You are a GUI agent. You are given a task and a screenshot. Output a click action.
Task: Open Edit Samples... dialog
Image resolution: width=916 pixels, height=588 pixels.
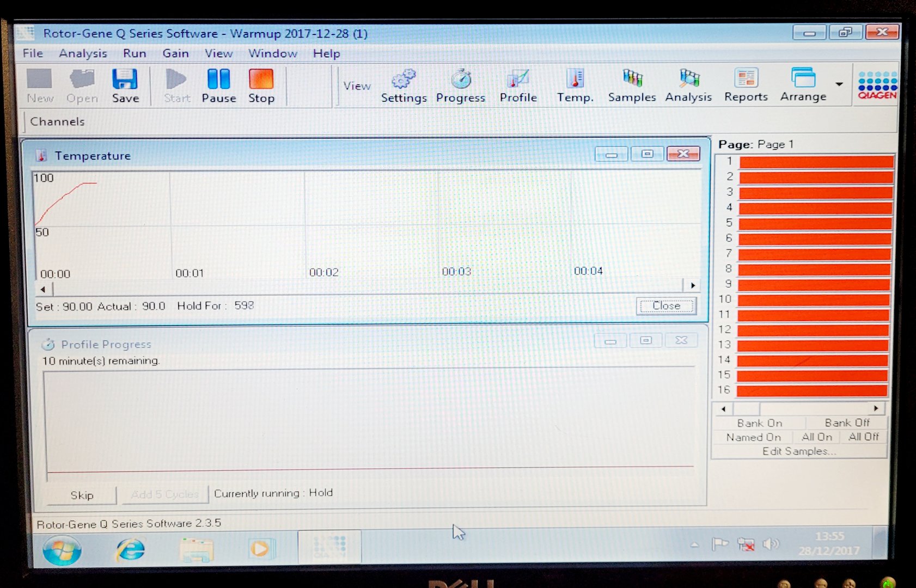799,451
